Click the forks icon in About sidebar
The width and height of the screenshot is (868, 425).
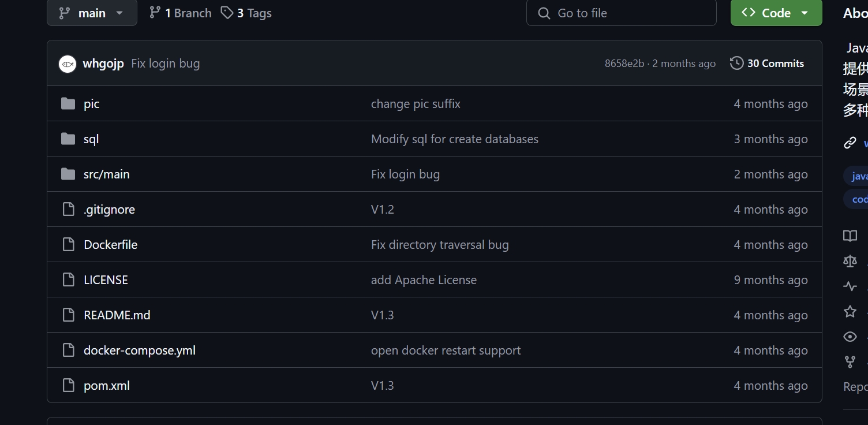(x=850, y=362)
